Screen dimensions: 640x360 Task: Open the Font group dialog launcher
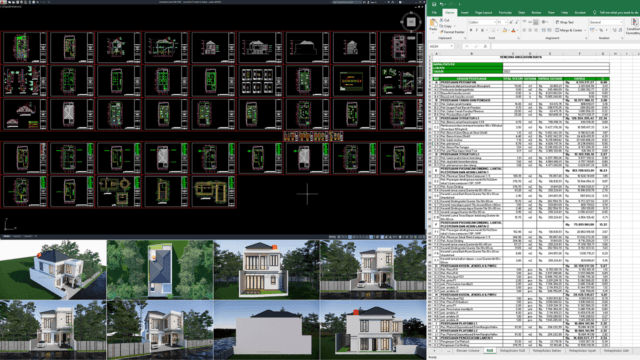click(519, 38)
